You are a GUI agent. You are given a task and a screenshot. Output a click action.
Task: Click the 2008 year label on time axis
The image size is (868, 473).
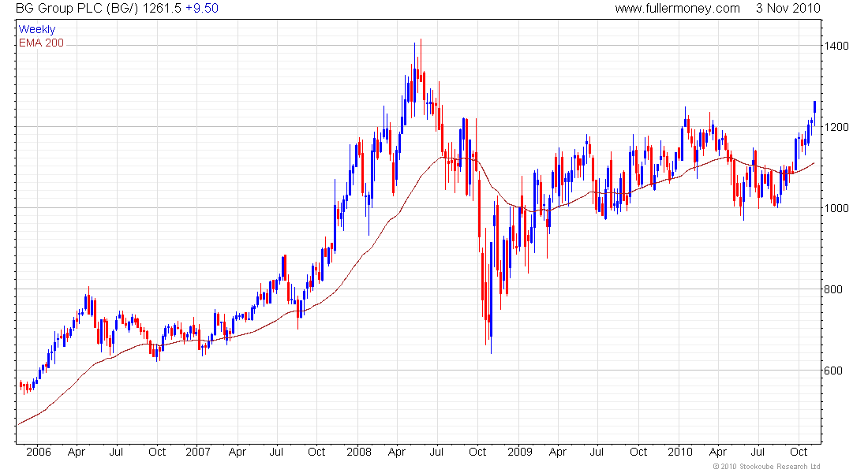click(359, 452)
